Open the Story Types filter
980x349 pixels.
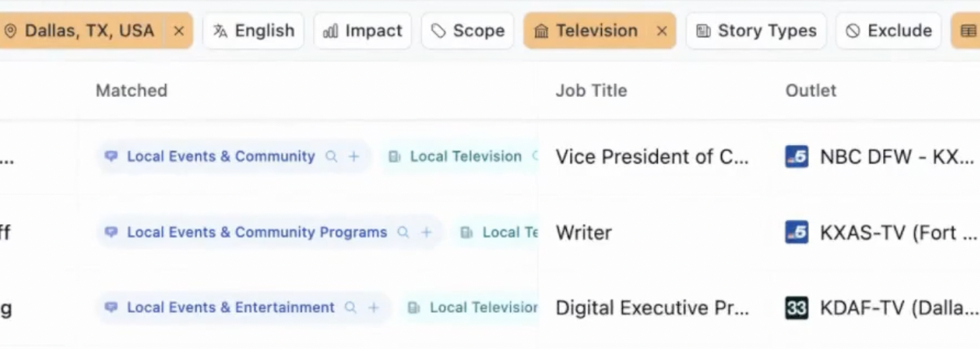click(756, 31)
